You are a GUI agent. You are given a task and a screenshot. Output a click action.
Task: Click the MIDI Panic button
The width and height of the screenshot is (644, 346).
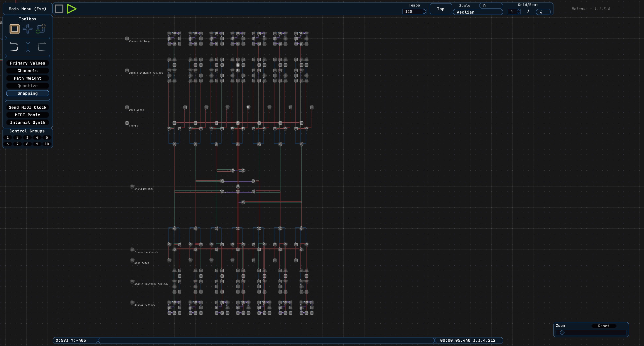click(28, 115)
